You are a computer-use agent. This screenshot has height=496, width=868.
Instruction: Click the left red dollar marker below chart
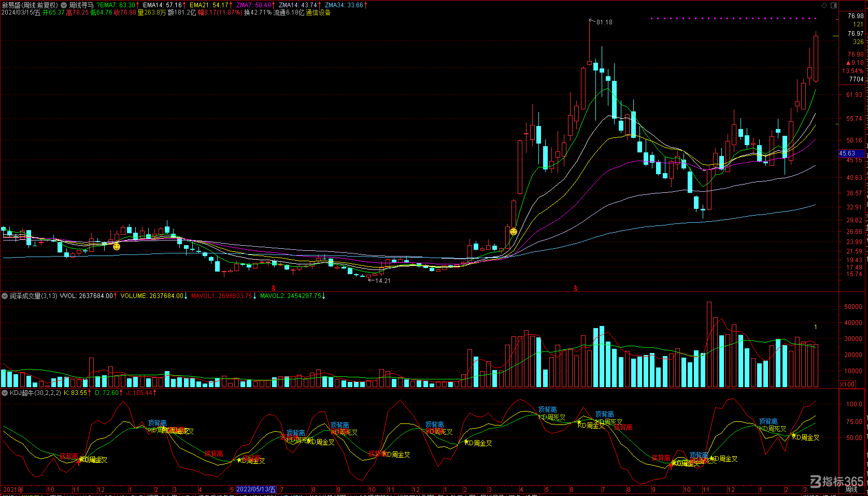273,288
